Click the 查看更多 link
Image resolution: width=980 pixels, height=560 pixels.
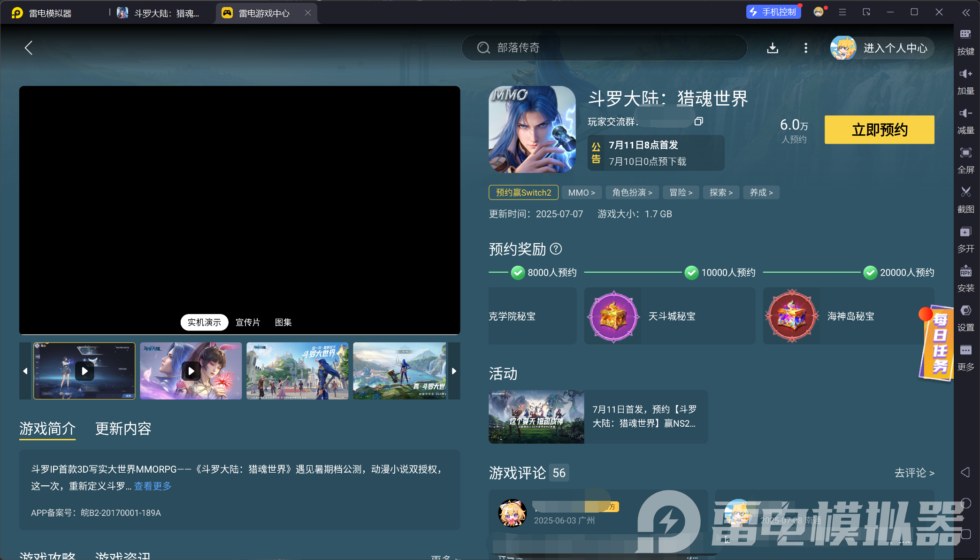tap(153, 486)
